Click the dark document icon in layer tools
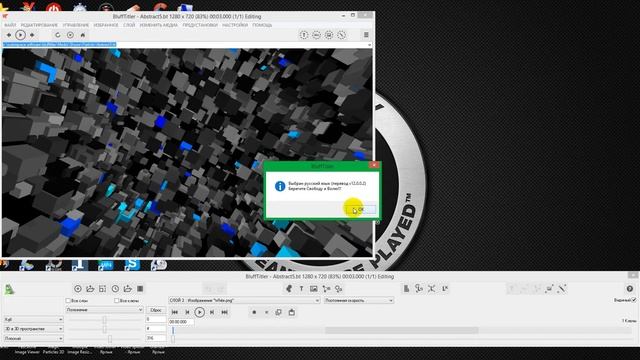 (x=406, y=289)
